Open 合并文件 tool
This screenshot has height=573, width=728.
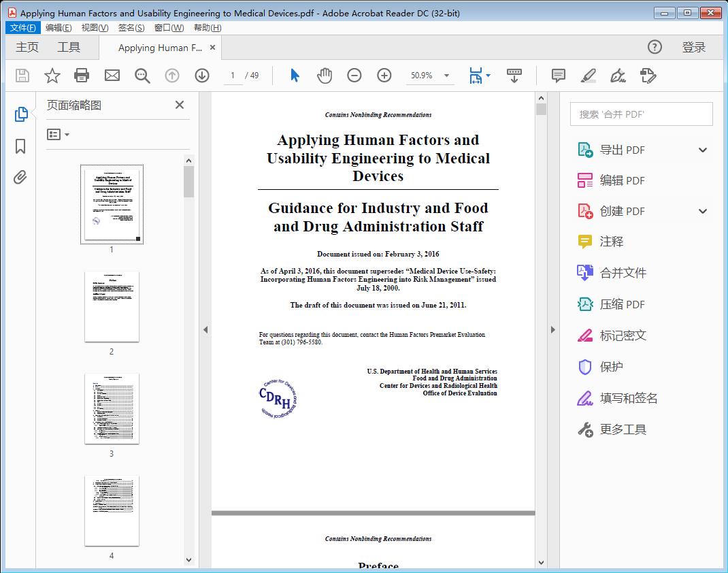pyautogui.click(x=623, y=272)
